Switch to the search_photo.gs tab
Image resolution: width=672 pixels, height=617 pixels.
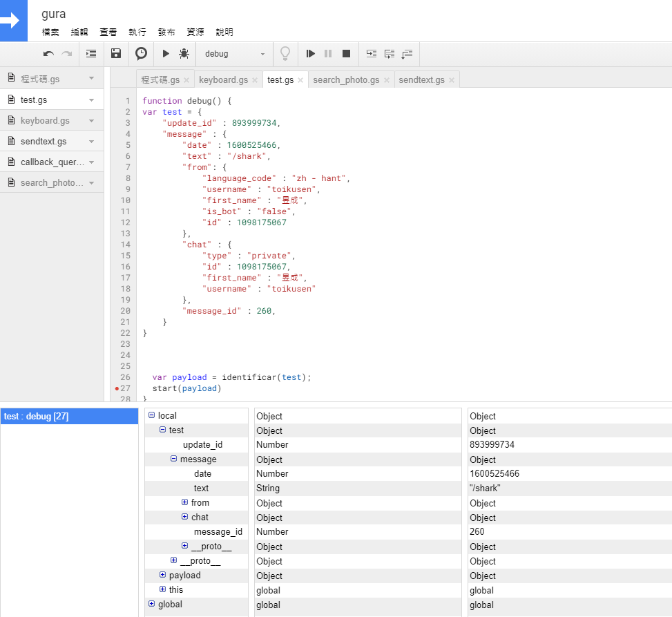tap(345, 80)
